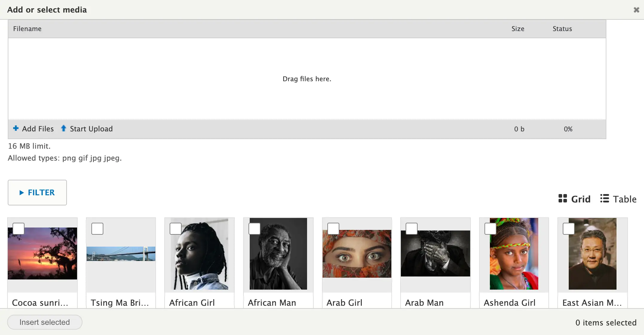
Task: Enable the Arab Girl checkbox
Action: tap(333, 229)
